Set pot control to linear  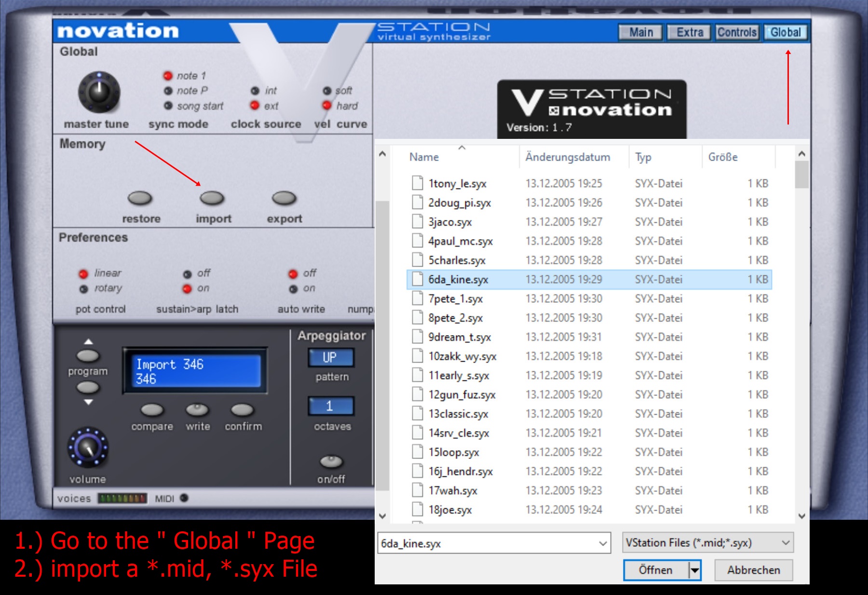pyautogui.click(x=83, y=274)
